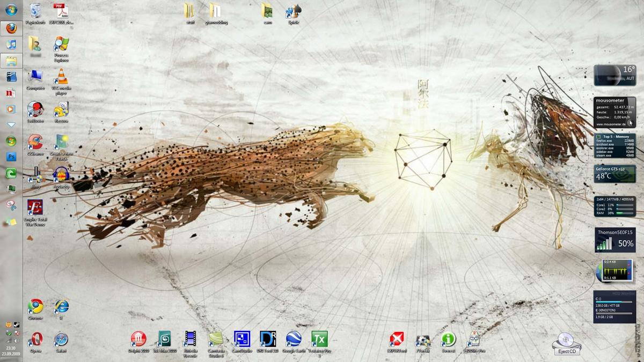Open the CCleaner shortcut

click(x=35, y=142)
